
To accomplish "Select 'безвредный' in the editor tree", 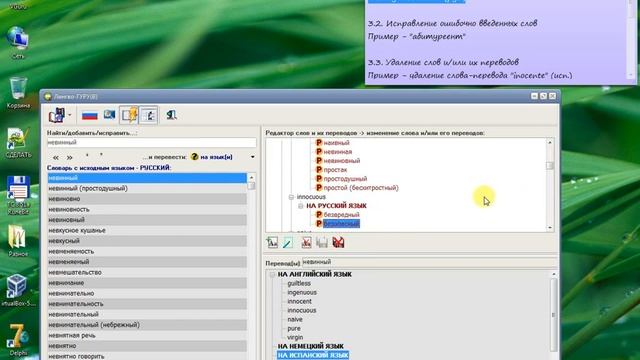I will coord(341,215).
